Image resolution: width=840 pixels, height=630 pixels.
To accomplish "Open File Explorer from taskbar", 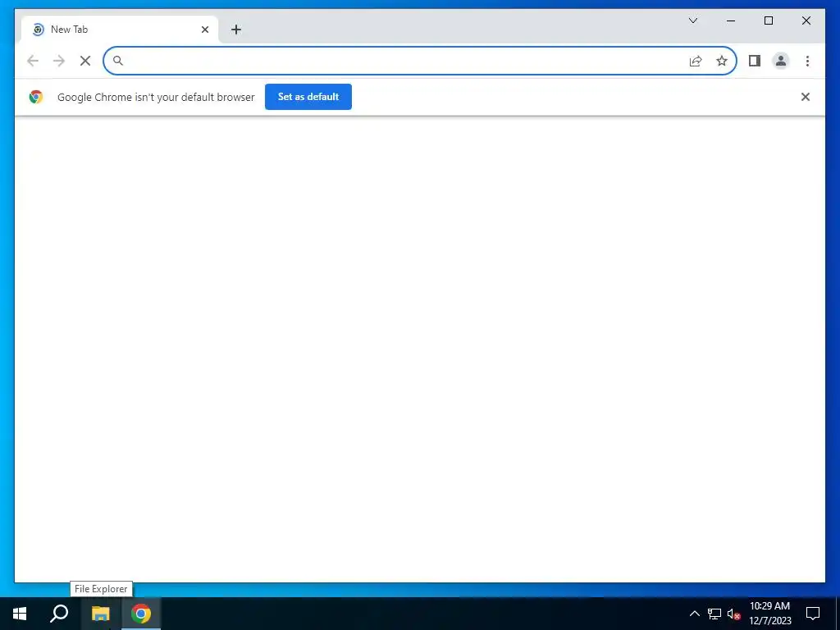I will 100,614.
